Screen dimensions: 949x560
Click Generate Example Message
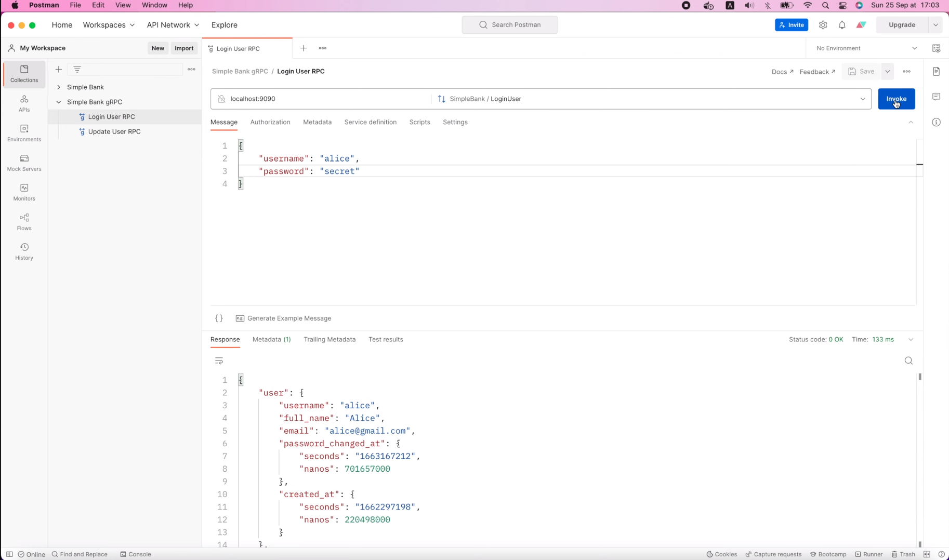[283, 318]
